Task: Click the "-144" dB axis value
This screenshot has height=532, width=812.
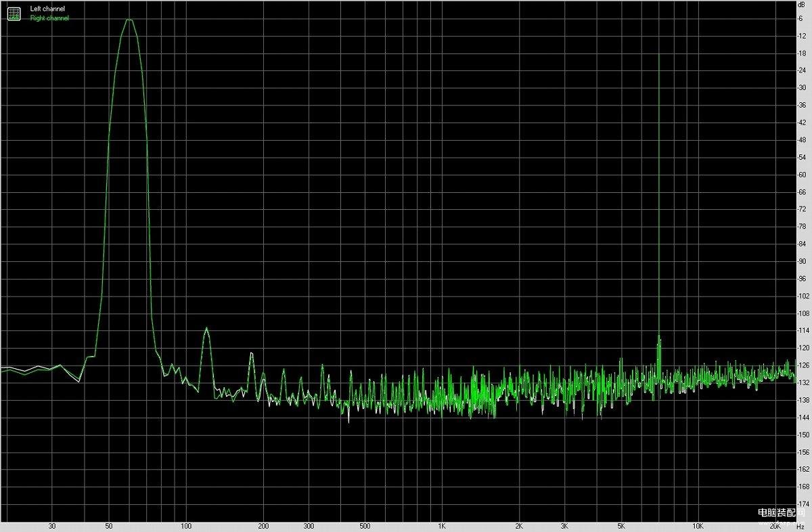Action: [803, 418]
